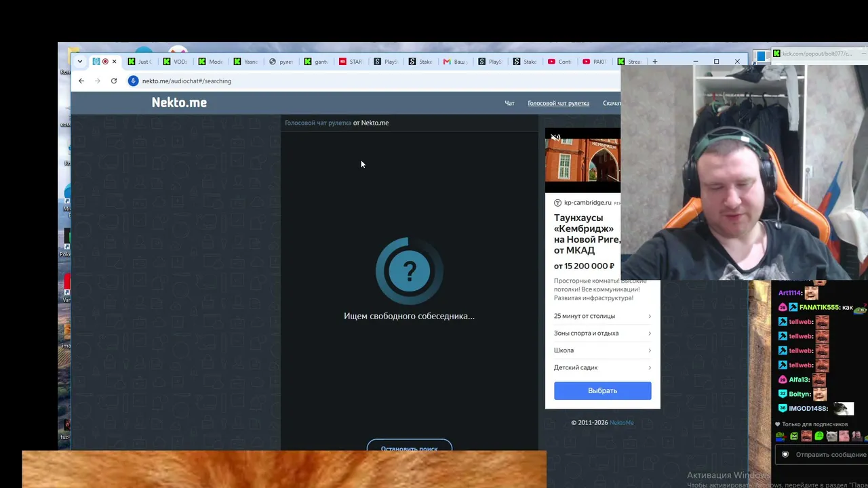868x488 pixels.
Task: Click the subscriber badge next to Alfa13
Action: coord(783,380)
